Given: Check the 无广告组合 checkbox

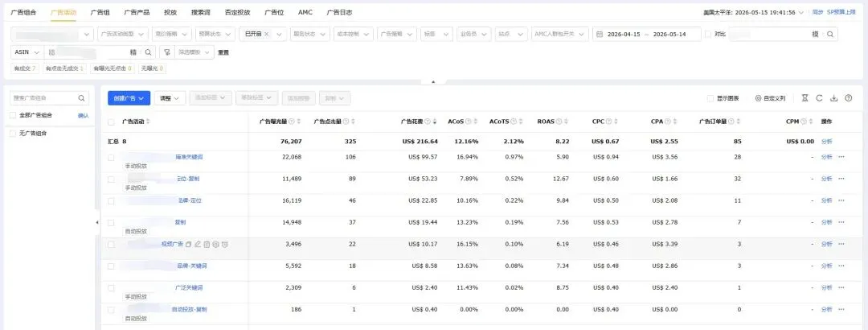Looking at the screenshot, I should [x=14, y=133].
